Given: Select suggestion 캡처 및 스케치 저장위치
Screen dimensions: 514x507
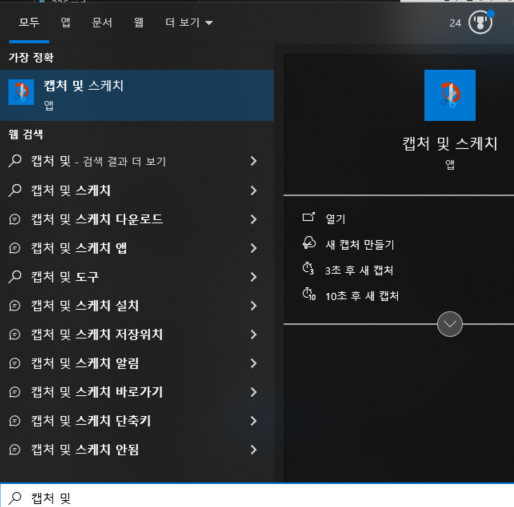Looking at the screenshot, I should click(x=137, y=334).
